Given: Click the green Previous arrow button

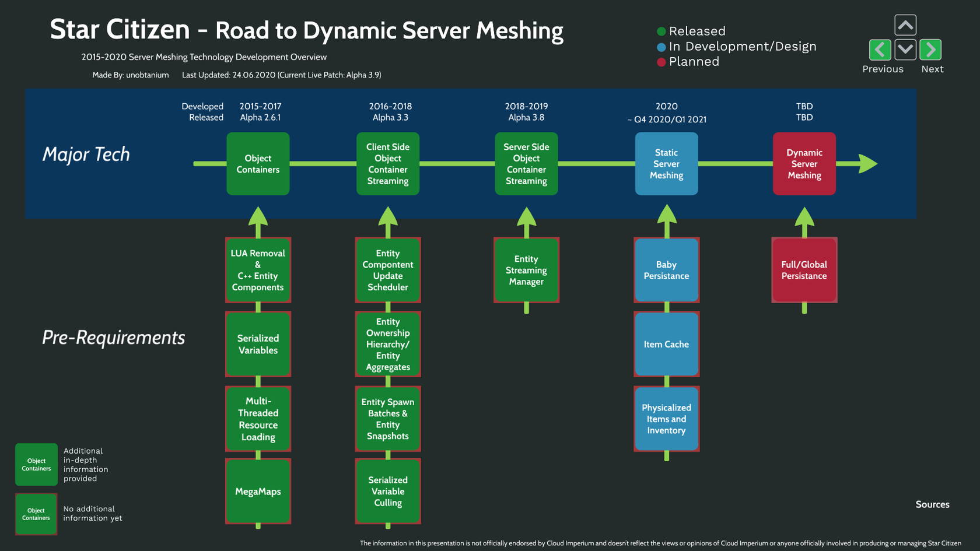Looking at the screenshot, I should 880,50.
